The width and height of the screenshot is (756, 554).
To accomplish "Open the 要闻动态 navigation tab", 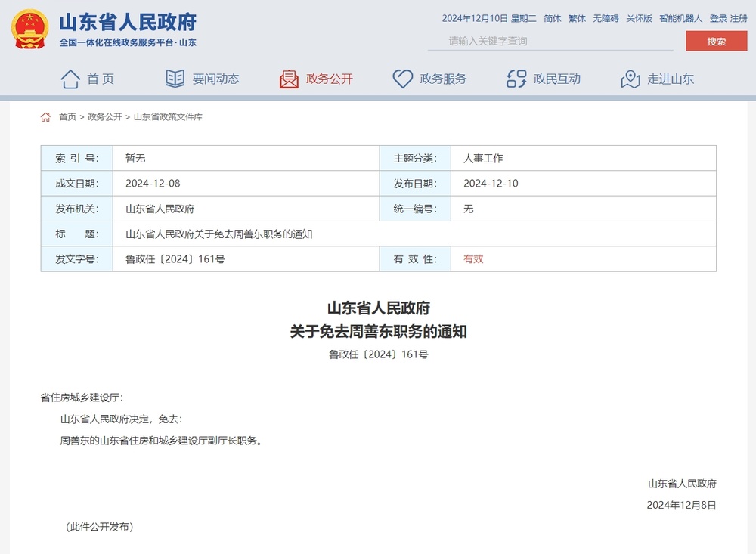I will pyautogui.click(x=215, y=79).
